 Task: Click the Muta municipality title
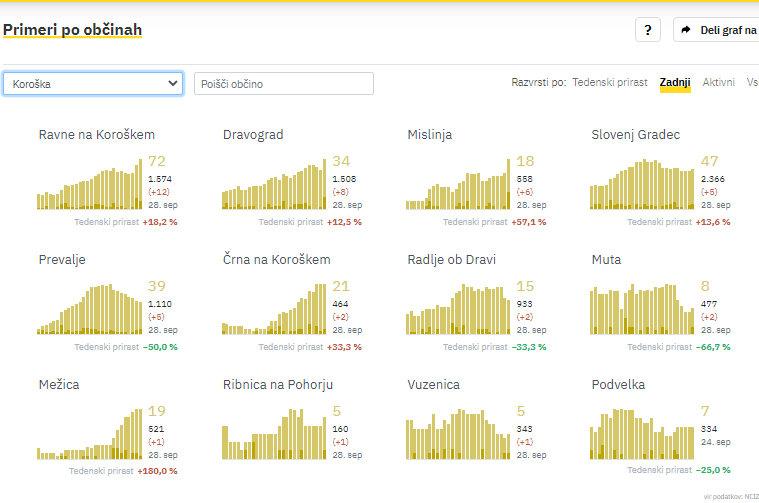[606, 260]
